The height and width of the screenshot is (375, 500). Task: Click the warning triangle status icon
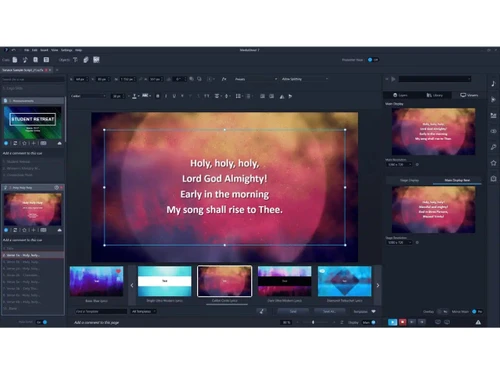(x=478, y=322)
